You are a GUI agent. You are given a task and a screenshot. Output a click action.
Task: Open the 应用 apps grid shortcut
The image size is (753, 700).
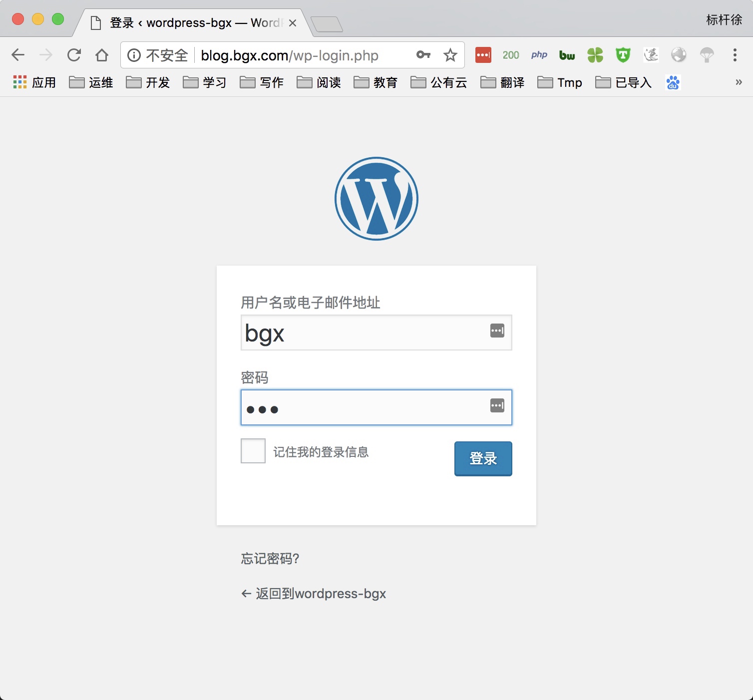(x=34, y=82)
